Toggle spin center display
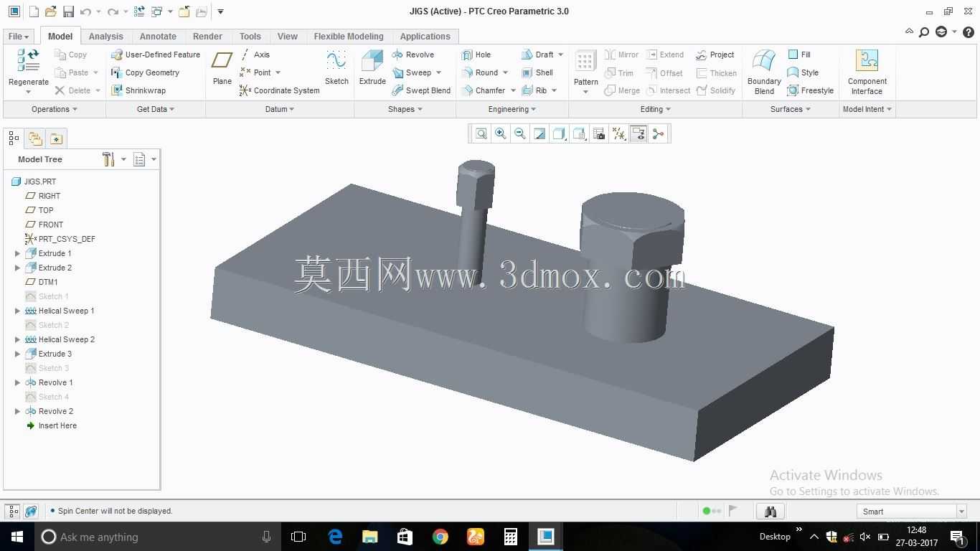The image size is (980, 551). click(x=658, y=133)
